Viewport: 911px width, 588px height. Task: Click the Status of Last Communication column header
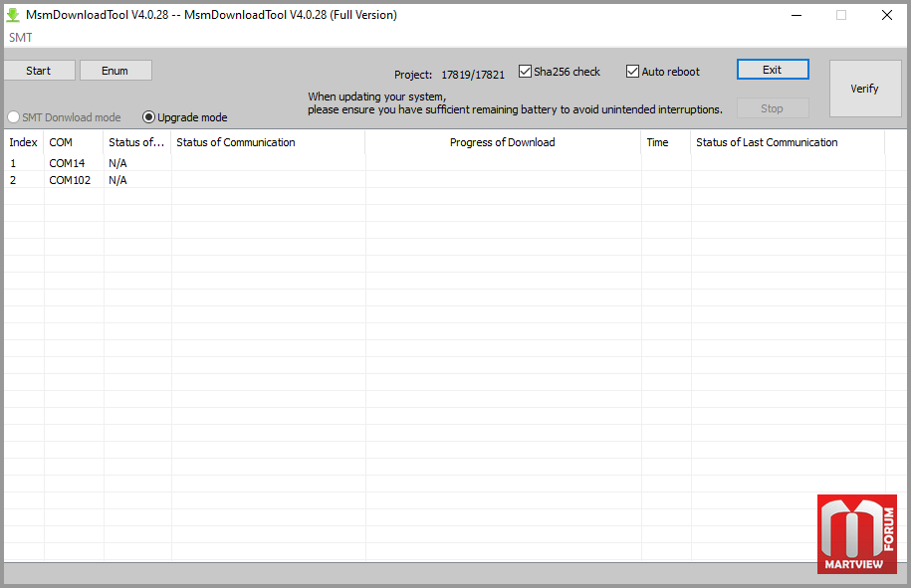click(788, 142)
